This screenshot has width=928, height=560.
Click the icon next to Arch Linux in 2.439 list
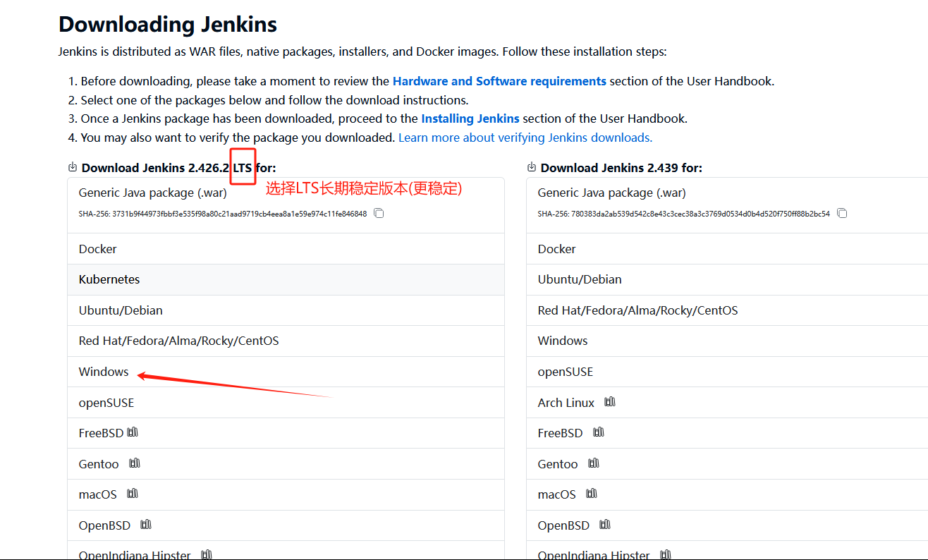pos(610,402)
